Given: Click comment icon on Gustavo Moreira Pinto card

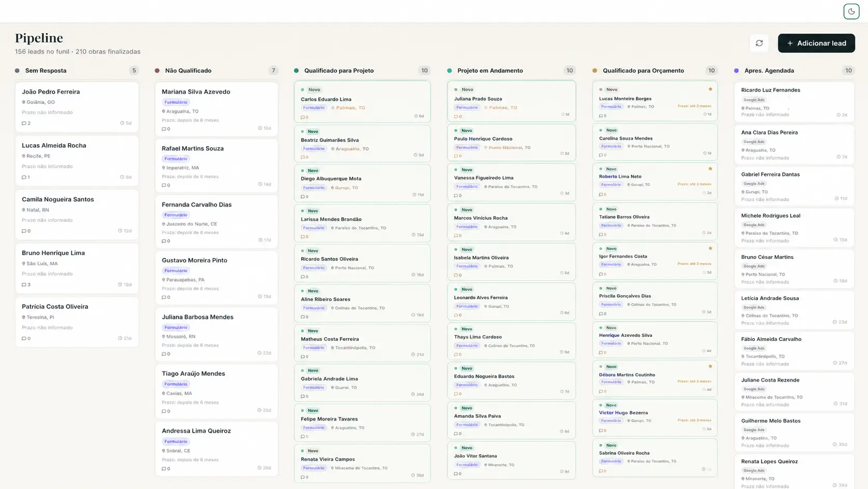Looking at the screenshot, I should (164, 297).
